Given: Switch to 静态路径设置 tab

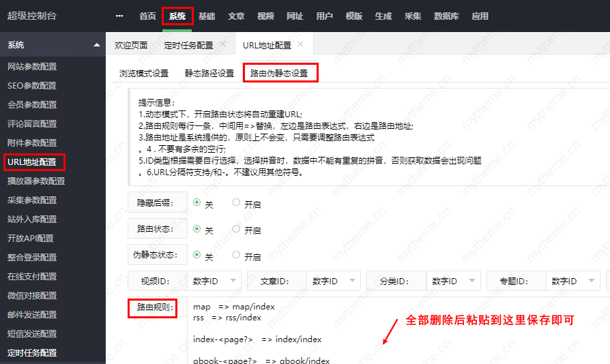Looking at the screenshot, I should click(209, 73).
